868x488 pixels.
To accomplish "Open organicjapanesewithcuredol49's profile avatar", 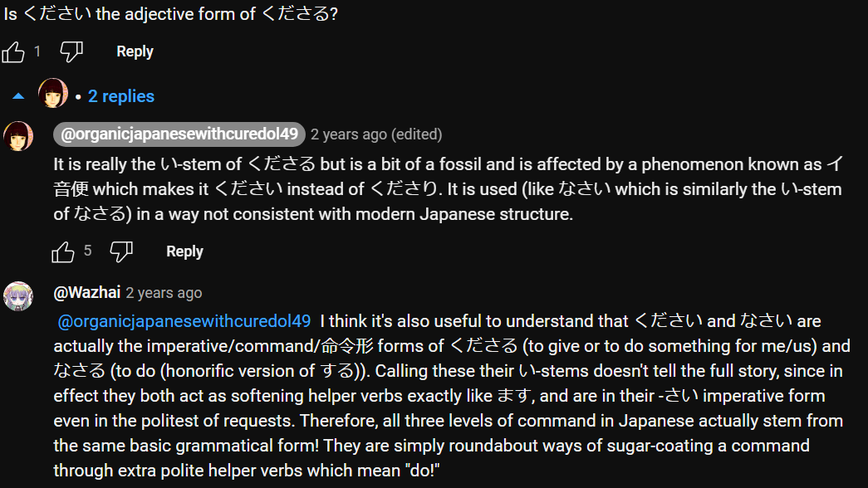I will pyautogui.click(x=18, y=136).
